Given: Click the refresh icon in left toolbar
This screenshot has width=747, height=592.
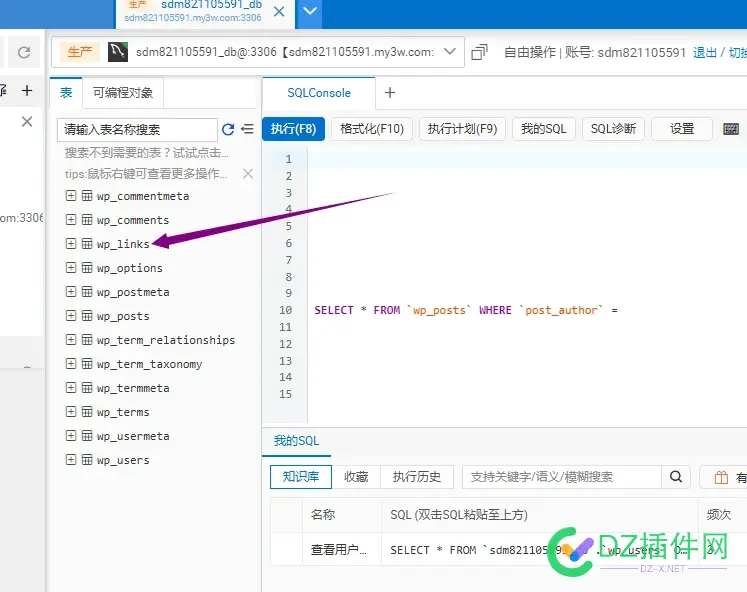Looking at the screenshot, I should pos(24,52).
